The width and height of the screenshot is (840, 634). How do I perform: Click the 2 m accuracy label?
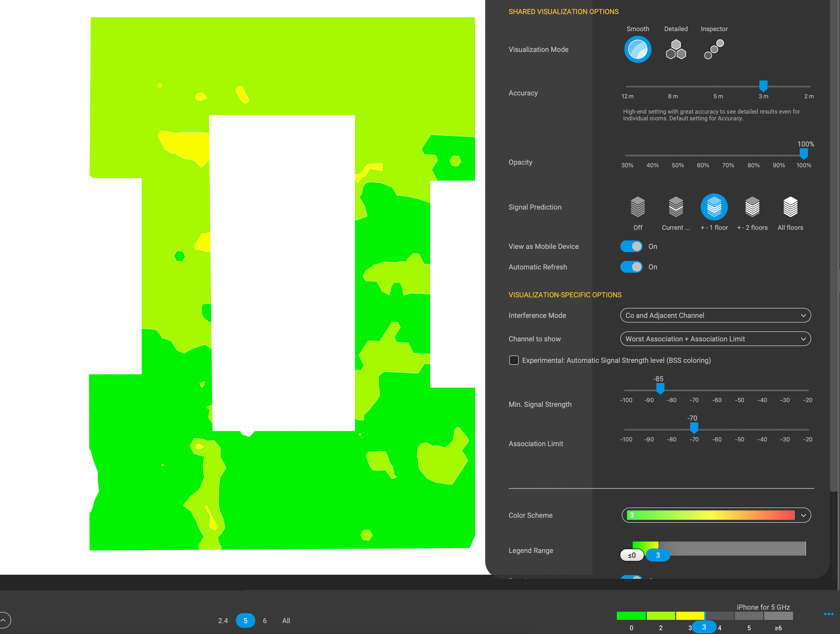click(809, 96)
